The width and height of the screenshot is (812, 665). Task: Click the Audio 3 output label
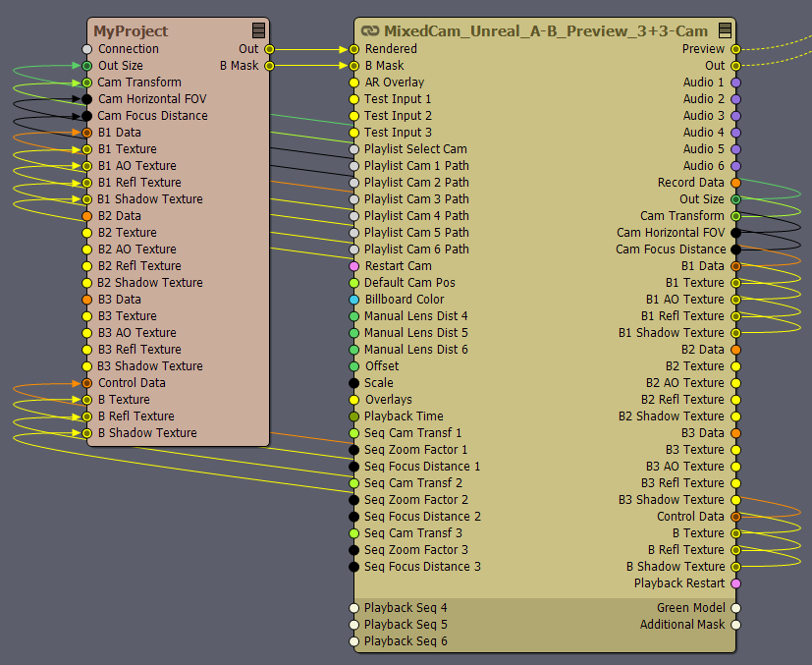[704, 116]
